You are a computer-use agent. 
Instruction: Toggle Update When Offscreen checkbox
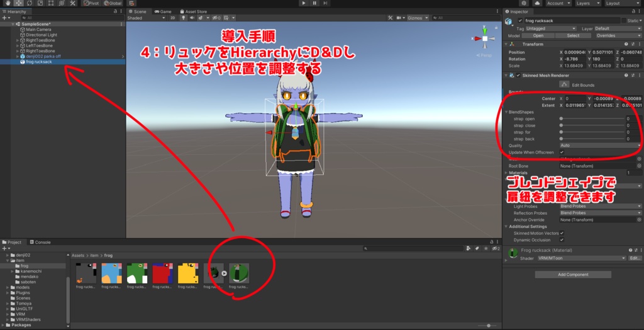(x=562, y=152)
